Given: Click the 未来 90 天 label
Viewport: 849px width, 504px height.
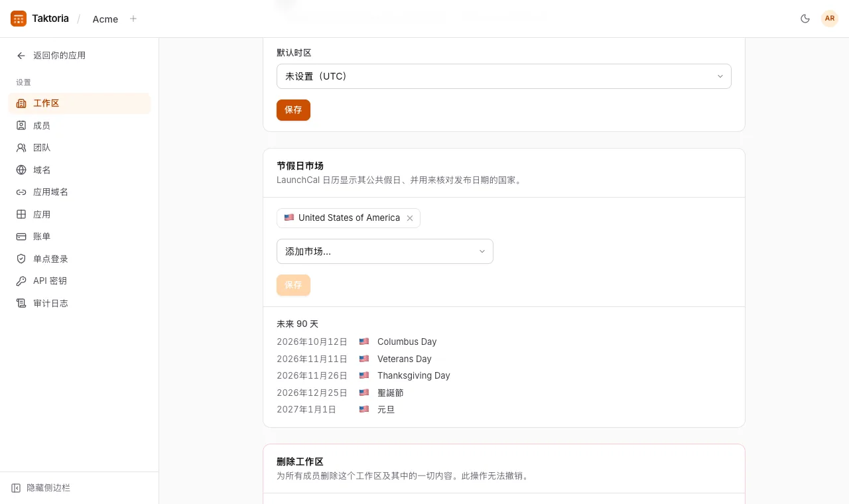Looking at the screenshot, I should (297, 324).
